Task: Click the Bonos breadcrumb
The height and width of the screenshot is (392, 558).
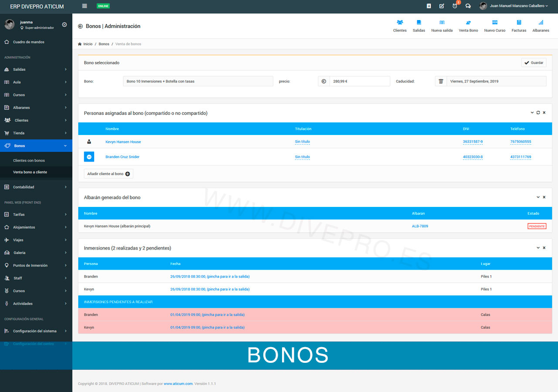Action: tap(104, 44)
